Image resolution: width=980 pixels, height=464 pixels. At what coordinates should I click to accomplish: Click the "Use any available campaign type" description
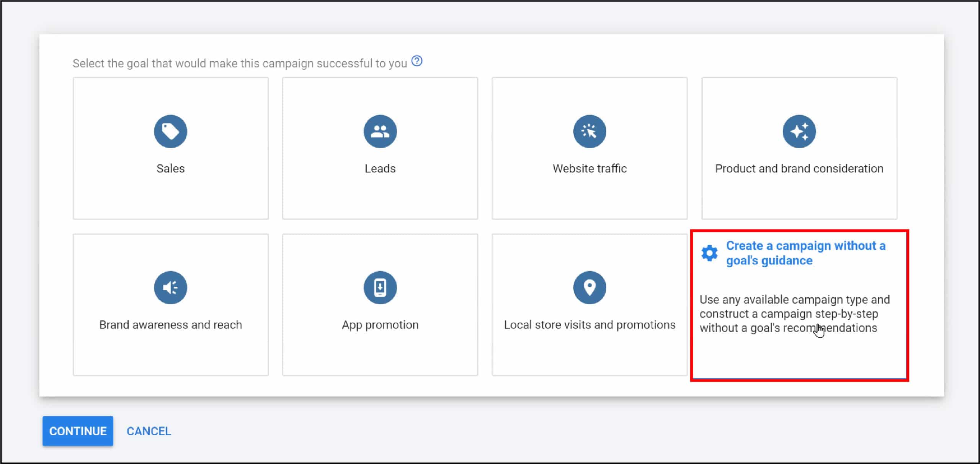click(x=795, y=314)
